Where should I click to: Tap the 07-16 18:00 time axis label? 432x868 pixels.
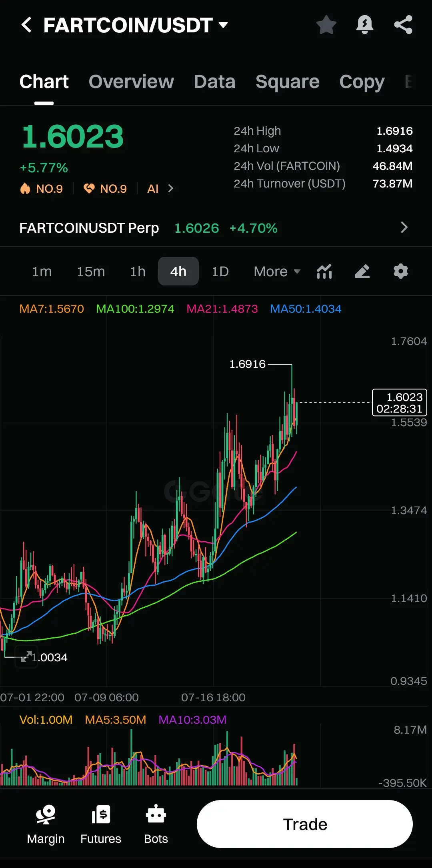[213, 697]
